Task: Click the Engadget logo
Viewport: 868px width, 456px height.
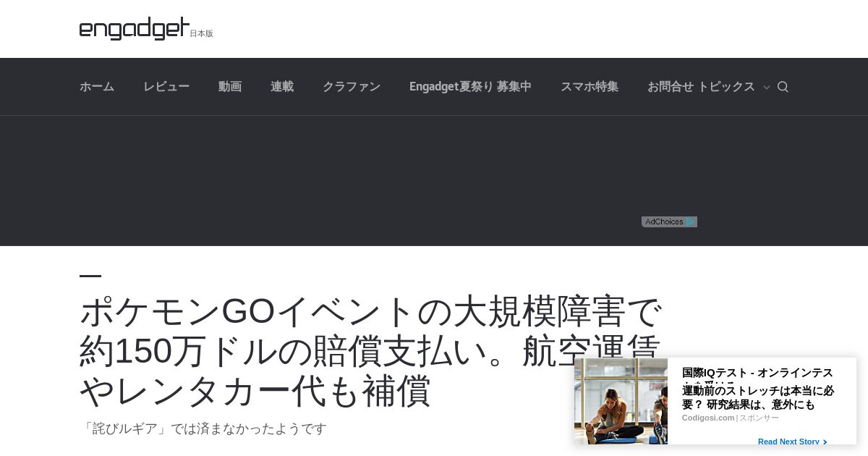Action: [x=135, y=29]
